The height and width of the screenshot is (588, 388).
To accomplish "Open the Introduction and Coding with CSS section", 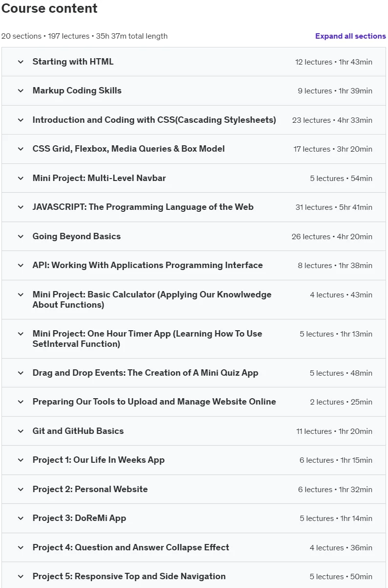I will coord(154,120).
